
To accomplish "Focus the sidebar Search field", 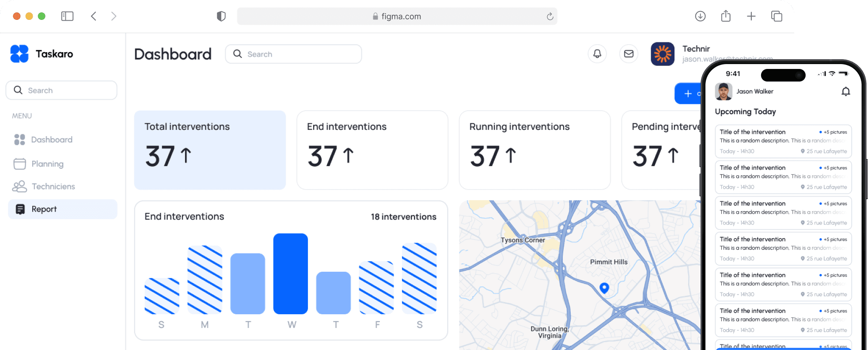I will point(61,90).
